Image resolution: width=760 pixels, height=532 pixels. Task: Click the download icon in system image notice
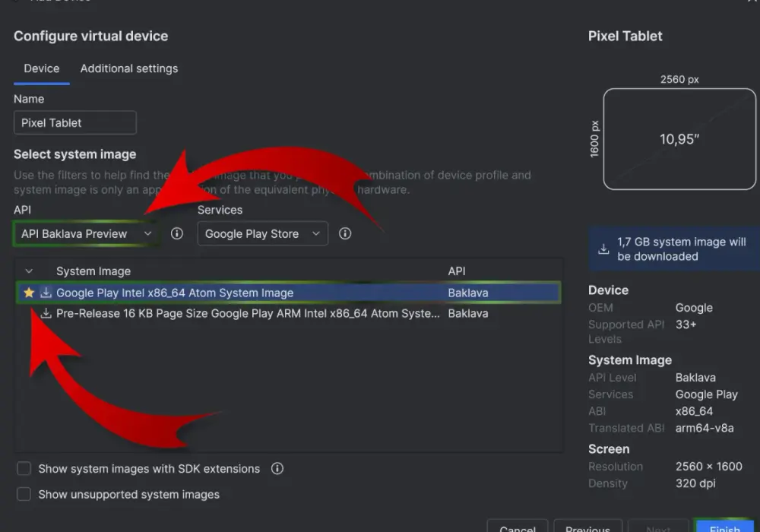603,249
